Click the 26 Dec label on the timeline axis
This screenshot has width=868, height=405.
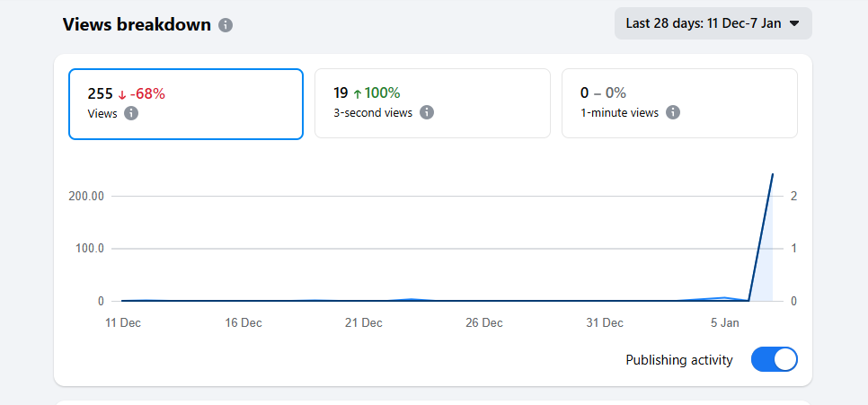point(484,323)
